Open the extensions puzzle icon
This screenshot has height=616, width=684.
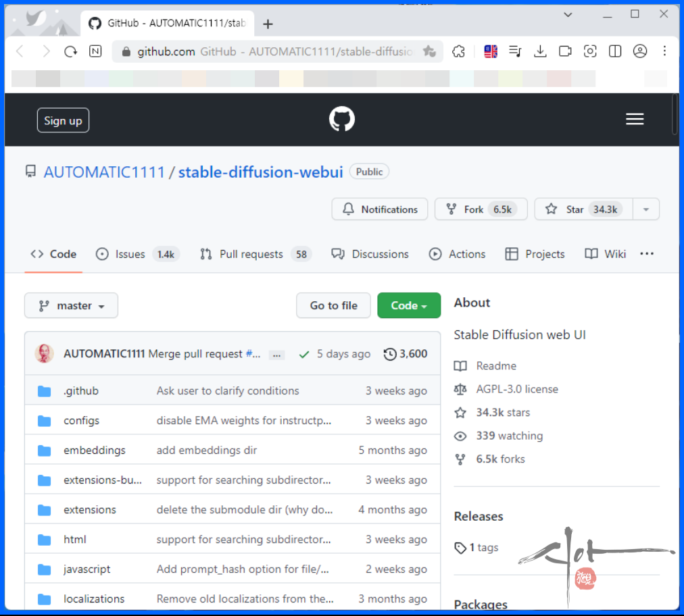458,51
